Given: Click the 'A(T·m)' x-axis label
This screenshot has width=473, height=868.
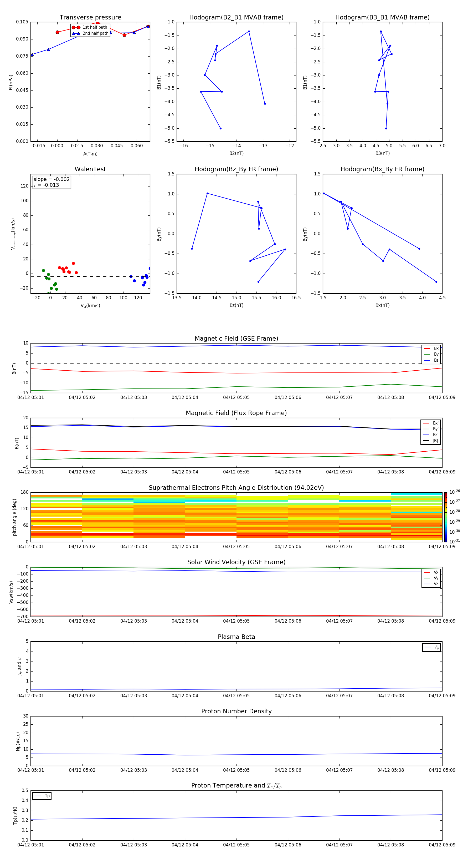Looking at the screenshot, I should coord(90,154).
